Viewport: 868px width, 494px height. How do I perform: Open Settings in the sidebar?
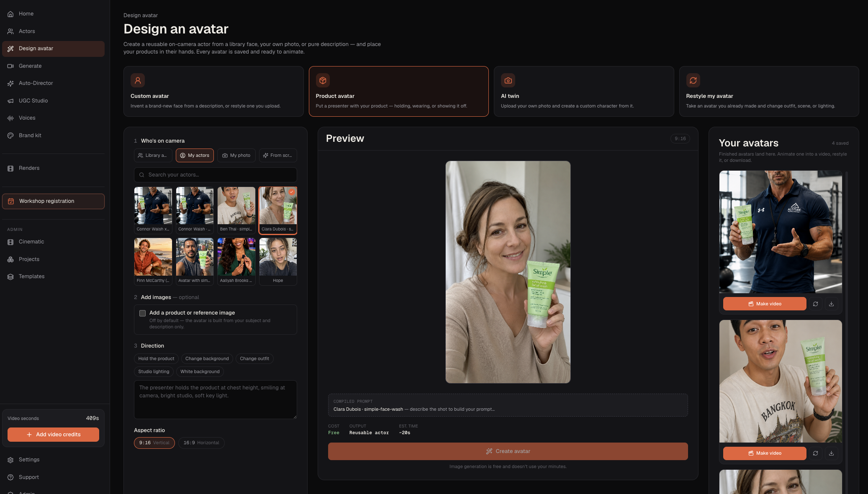[54, 460]
